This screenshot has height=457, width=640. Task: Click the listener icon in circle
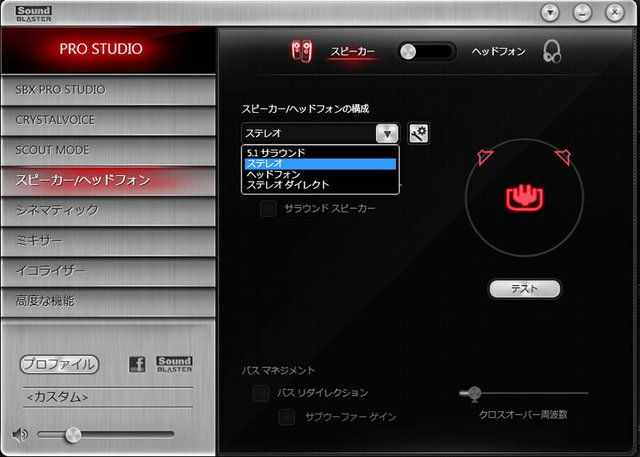pyautogui.click(x=524, y=198)
